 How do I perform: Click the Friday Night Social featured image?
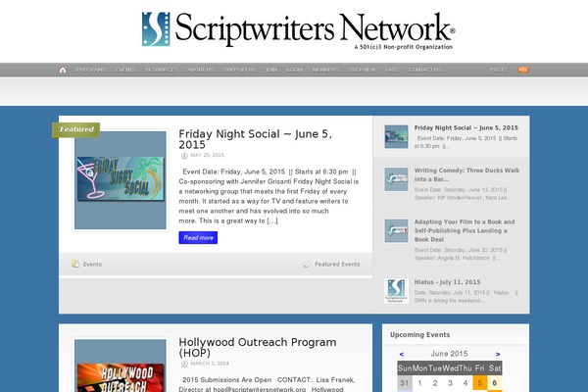[121, 180]
